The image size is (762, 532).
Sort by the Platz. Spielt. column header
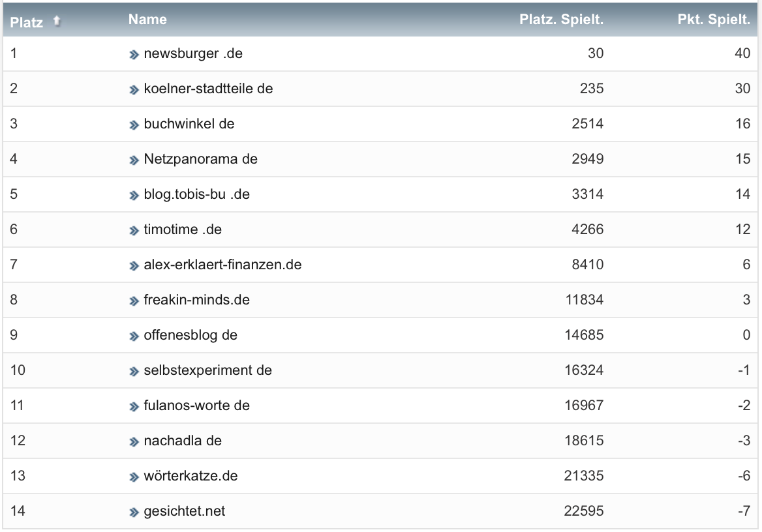561,20
